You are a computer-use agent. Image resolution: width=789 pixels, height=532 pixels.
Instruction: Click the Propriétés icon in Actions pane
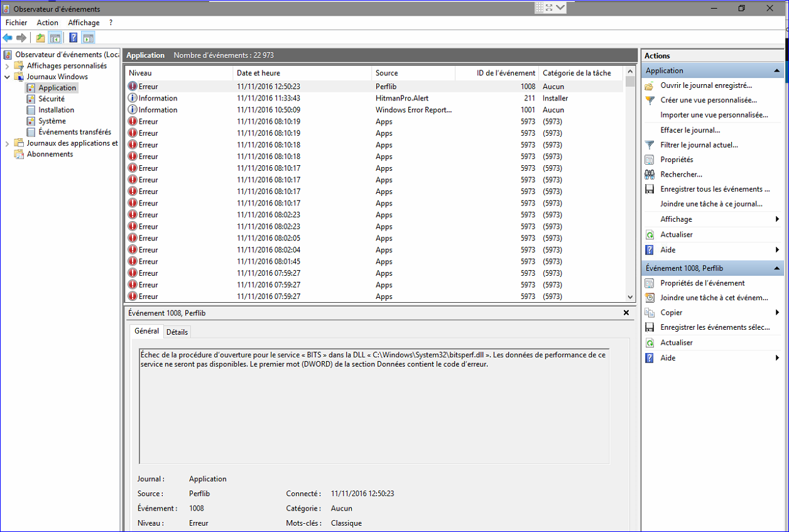pos(650,160)
